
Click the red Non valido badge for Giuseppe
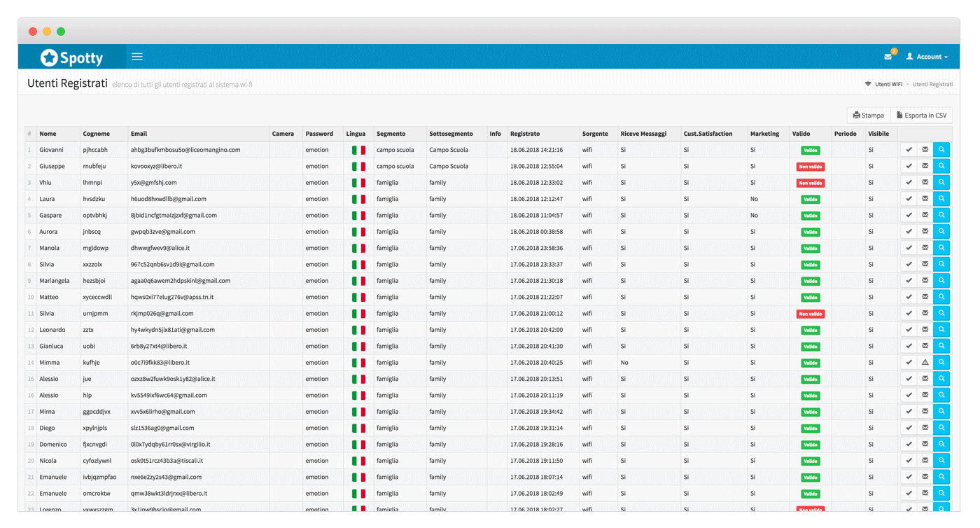810,167
